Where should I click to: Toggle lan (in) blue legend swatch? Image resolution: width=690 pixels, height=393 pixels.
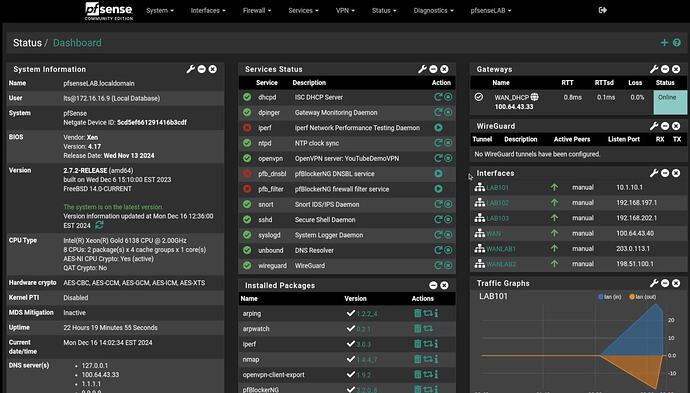(x=601, y=297)
